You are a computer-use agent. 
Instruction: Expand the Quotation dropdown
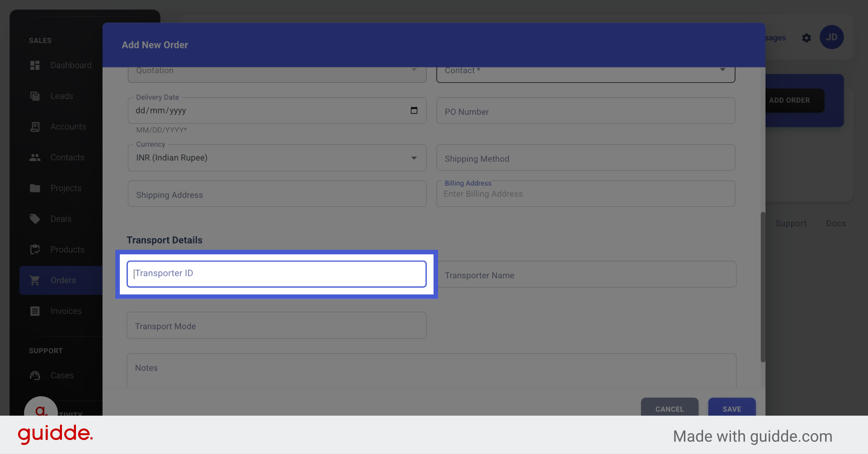413,70
